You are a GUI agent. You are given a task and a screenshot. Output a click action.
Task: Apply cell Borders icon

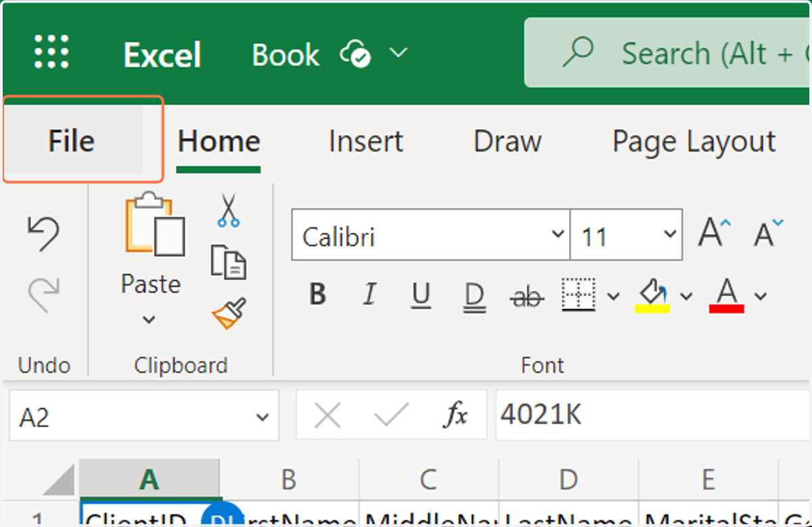click(x=579, y=295)
